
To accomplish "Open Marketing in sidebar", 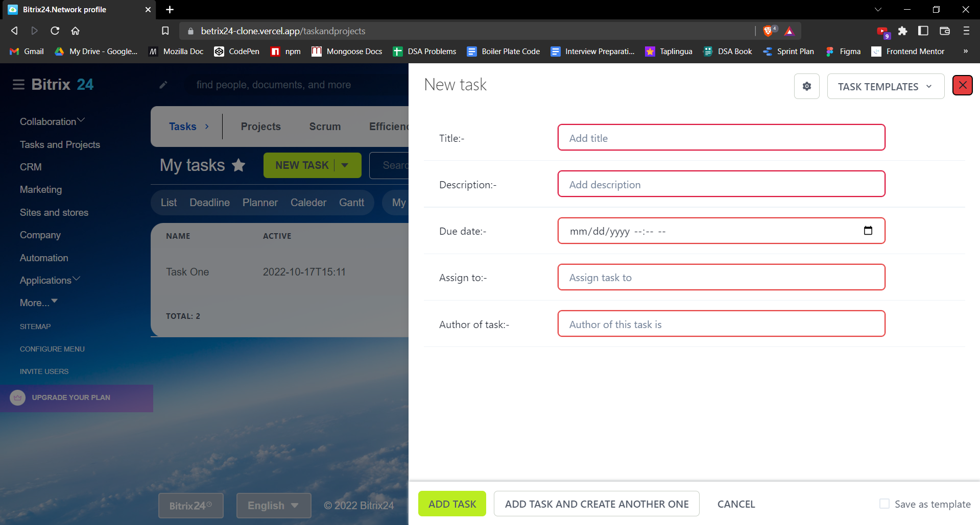I will click(41, 189).
